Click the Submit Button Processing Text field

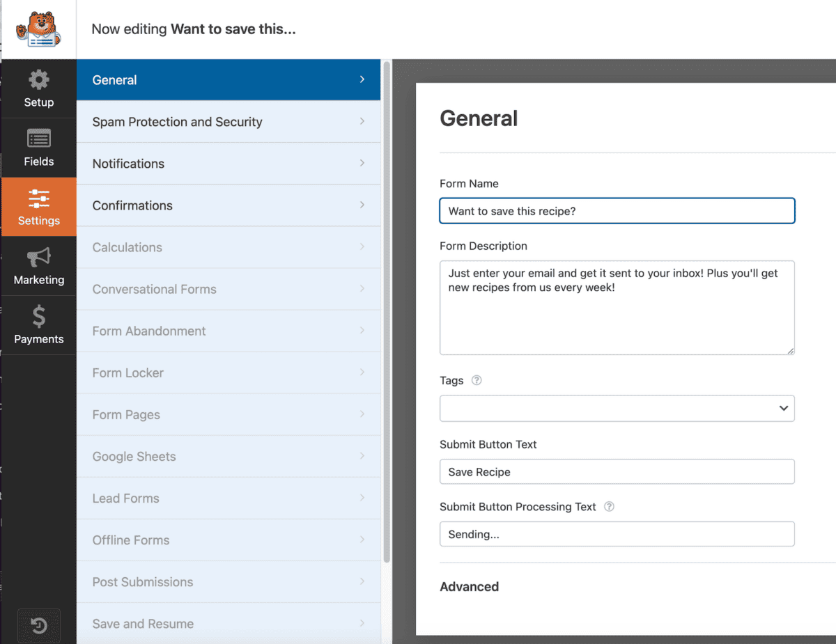(617, 534)
